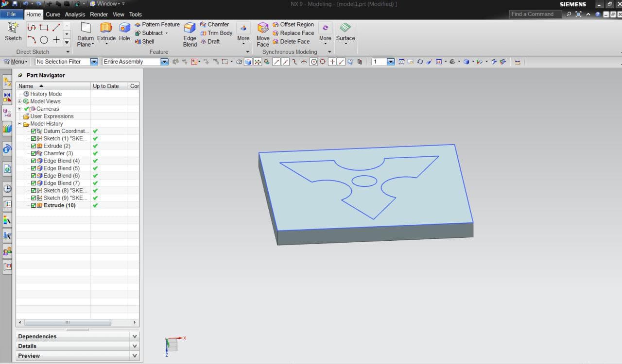
Task: Click the Name column header
Action: click(x=53, y=86)
